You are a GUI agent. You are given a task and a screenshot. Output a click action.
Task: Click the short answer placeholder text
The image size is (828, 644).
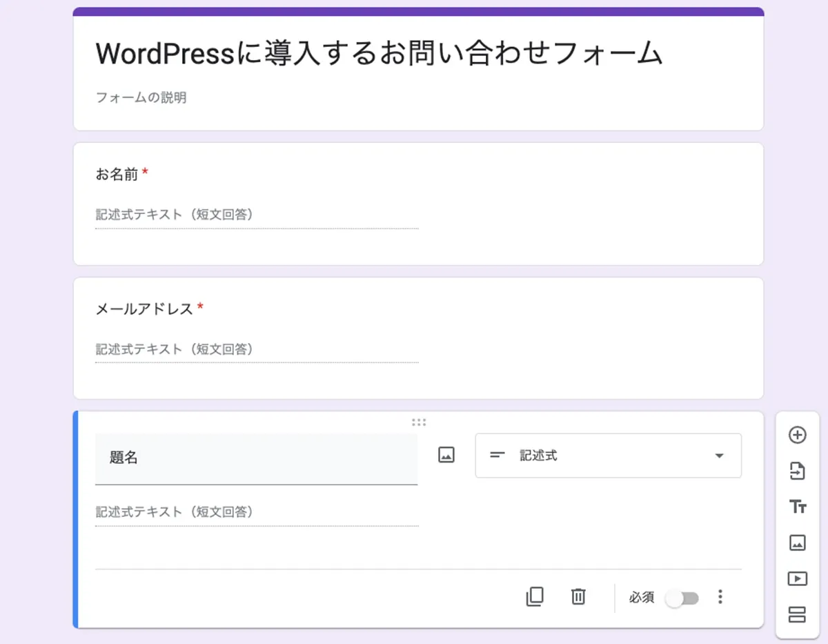click(x=174, y=512)
